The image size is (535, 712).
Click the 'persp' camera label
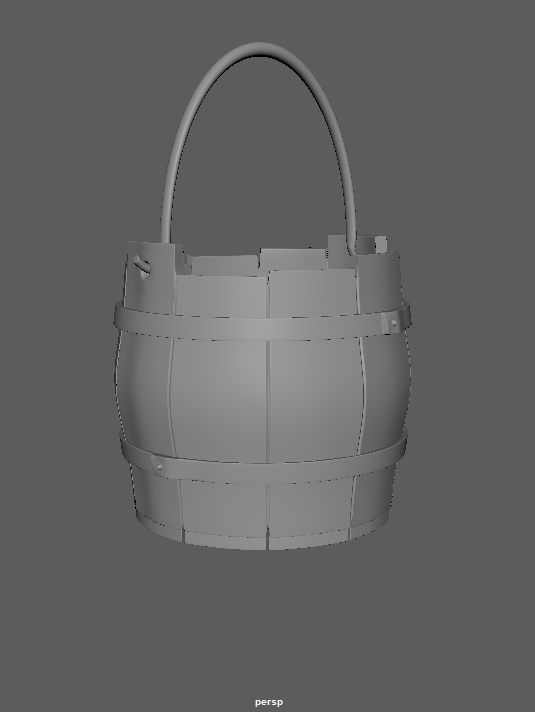tap(269, 702)
